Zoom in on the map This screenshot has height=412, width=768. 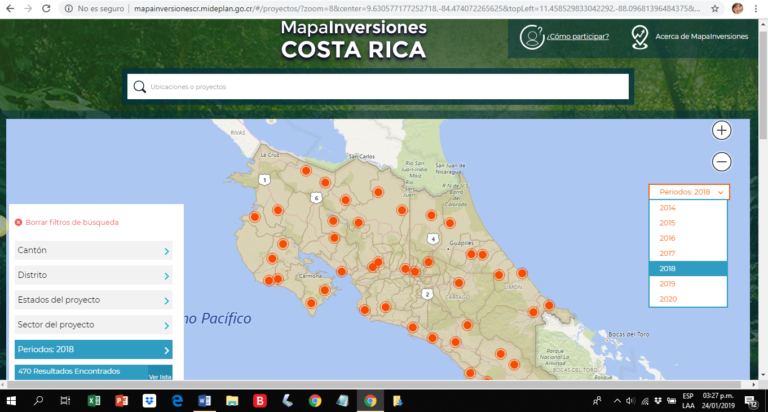(x=721, y=130)
